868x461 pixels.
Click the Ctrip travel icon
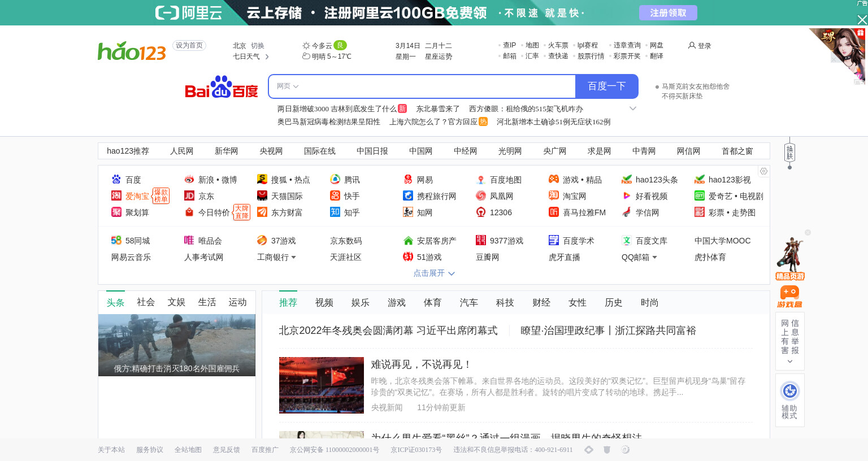407,195
